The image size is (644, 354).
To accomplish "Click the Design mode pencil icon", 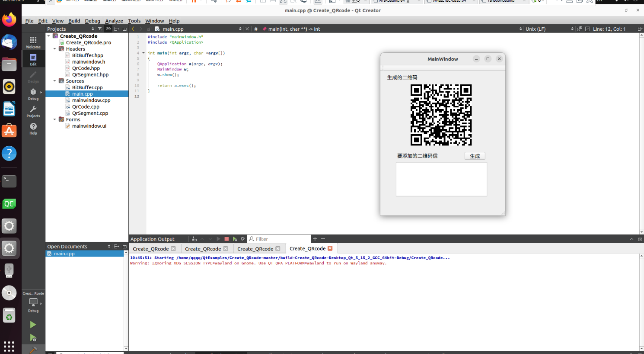I will 33,77.
